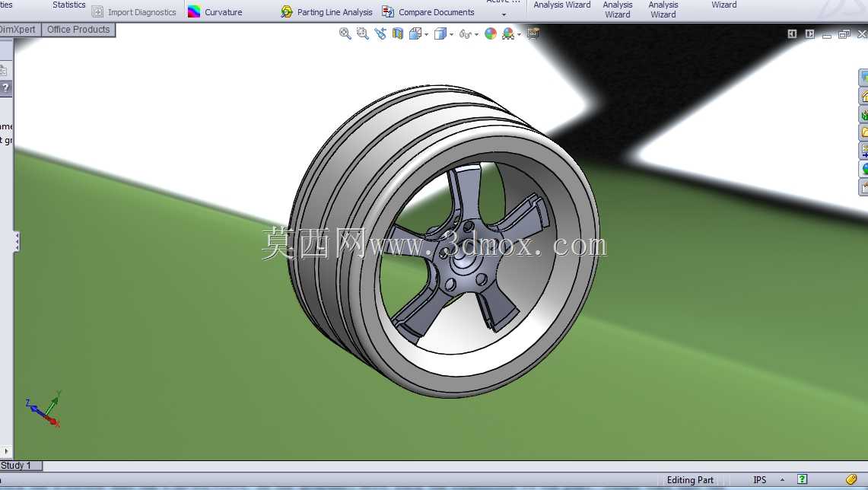868x490 pixels.
Task: Open Edit Appearance color ball
Action: pos(491,33)
